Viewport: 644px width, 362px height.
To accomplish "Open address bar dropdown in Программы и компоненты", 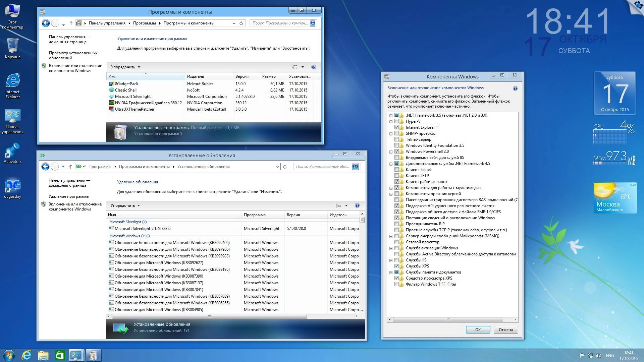I will [234, 23].
